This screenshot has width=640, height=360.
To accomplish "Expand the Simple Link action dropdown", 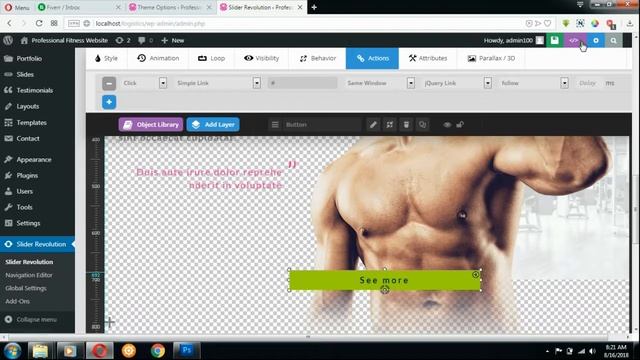I will [x=257, y=83].
